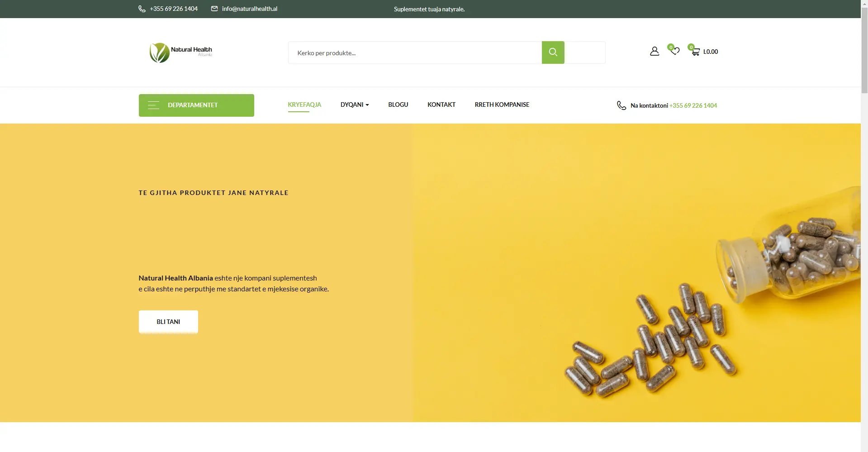
Task: Click in the Kerko per produkte search field
Action: coord(415,52)
